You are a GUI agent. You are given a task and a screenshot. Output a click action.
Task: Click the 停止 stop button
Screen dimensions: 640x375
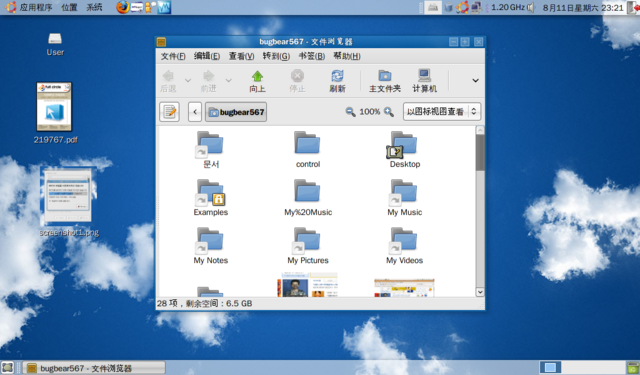coord(297,81)
